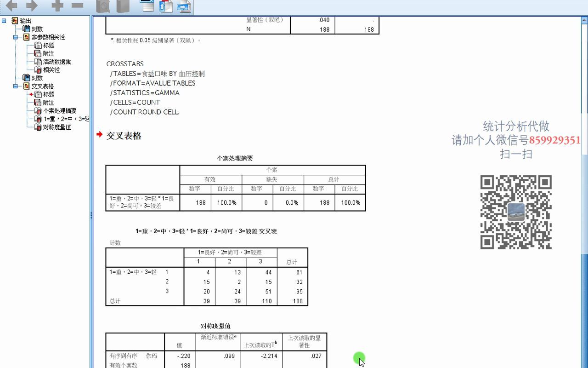
Task: Collapse the 交叉表格 outline branch
Action: point(15,86)
